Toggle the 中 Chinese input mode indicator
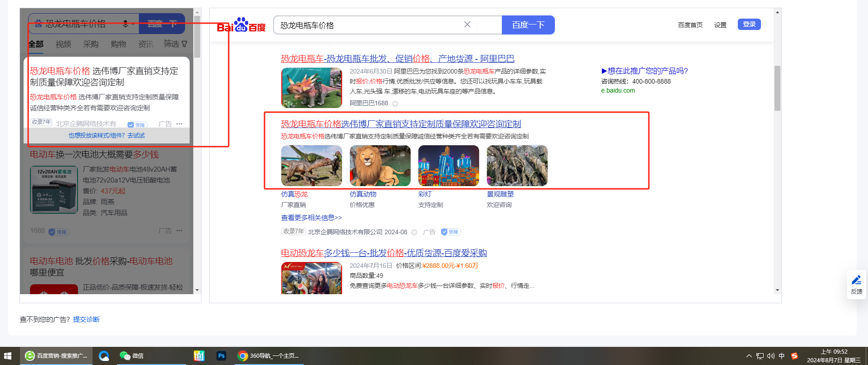 pos(782,356)
